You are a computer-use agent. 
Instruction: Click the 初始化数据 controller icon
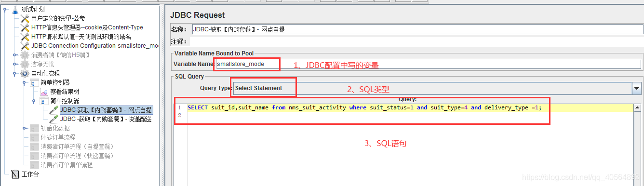click(x=34, y=128)
